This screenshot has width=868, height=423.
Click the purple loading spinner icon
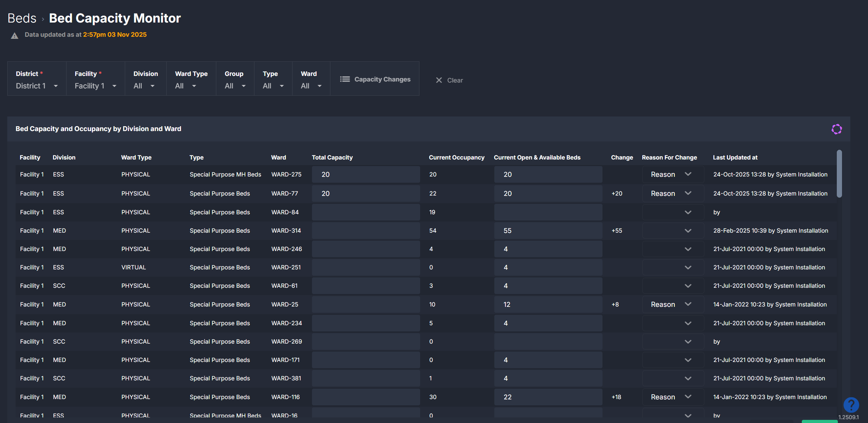(836, 129)
